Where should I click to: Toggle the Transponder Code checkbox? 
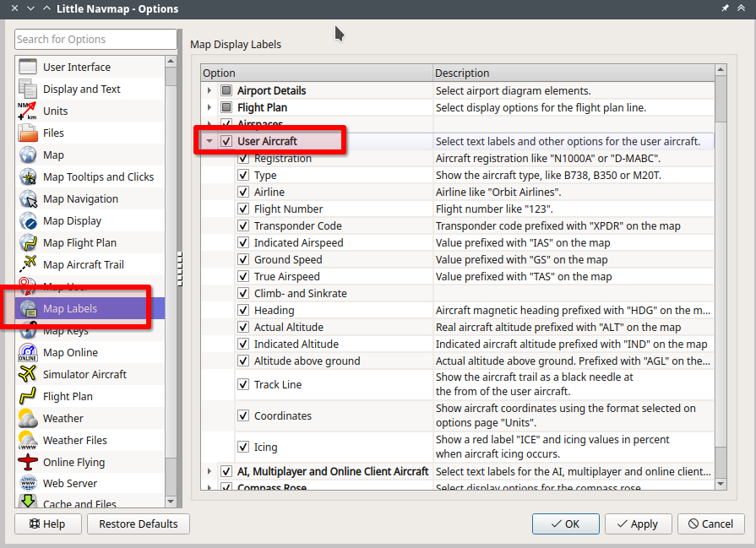243,225
